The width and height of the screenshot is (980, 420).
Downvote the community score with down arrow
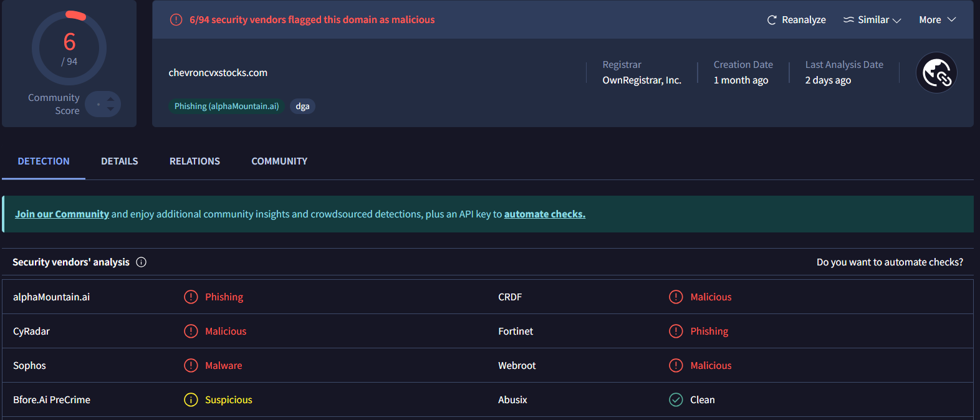tap(110, 109)
